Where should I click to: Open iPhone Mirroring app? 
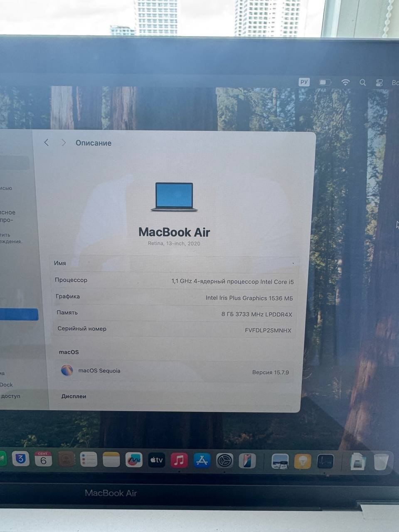tap(247, 461)
